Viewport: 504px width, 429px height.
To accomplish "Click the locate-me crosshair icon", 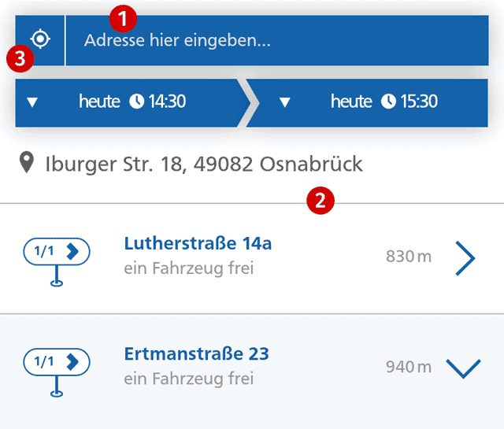I will tap(40, 39).
